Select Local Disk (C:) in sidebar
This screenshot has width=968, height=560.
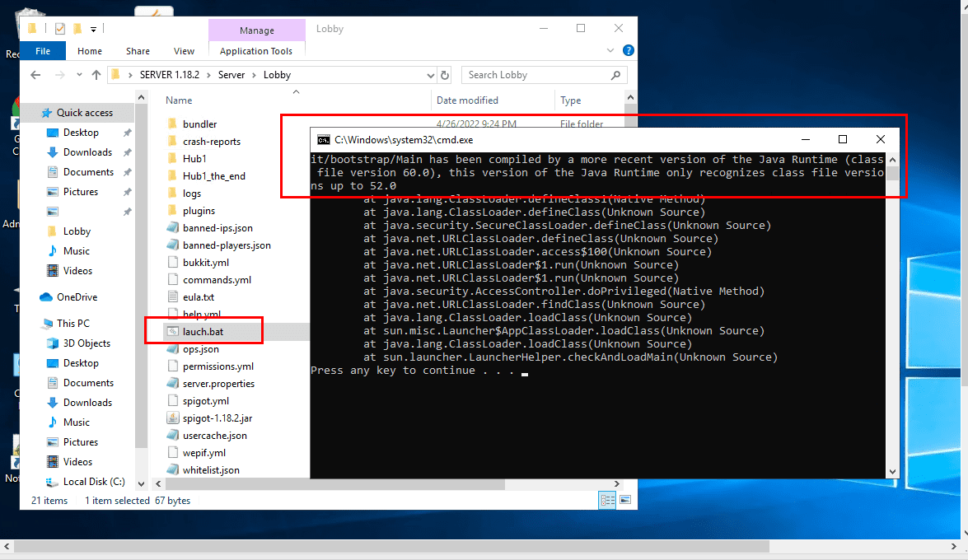click(x=93, y=482)
